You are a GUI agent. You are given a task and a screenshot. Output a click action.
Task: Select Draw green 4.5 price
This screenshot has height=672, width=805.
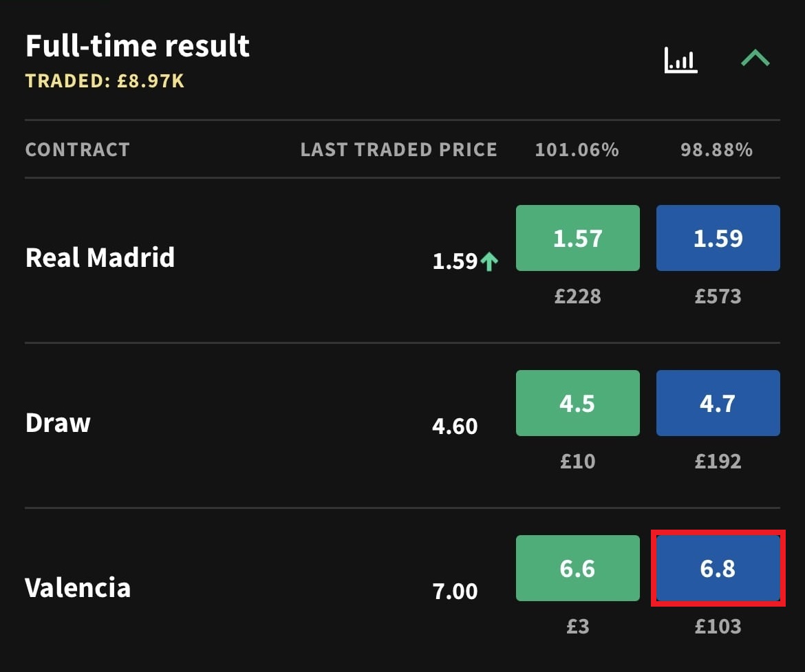[x=577, y=403]
